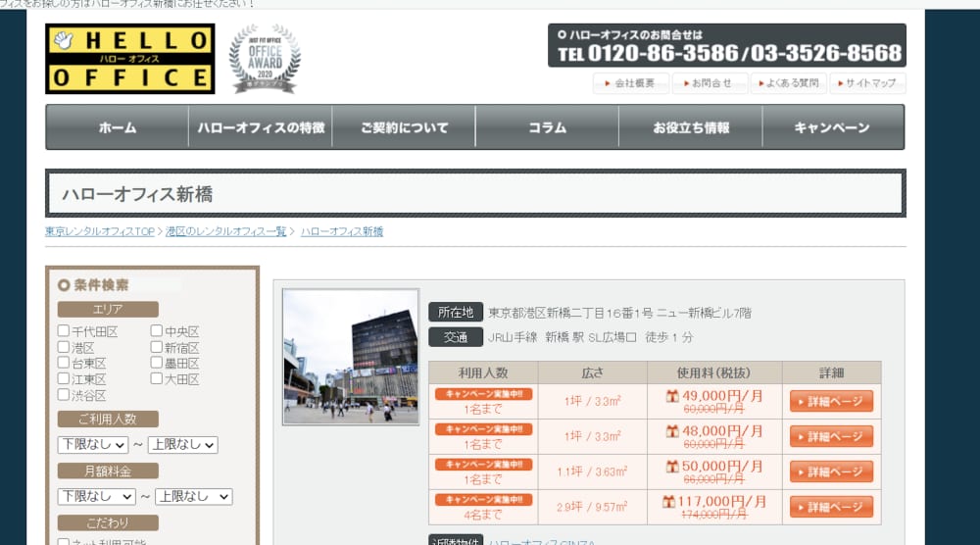The width and height of the screenshot is (980, 545).
Task: Open the コラム navigation item
Action: (548, 127)
